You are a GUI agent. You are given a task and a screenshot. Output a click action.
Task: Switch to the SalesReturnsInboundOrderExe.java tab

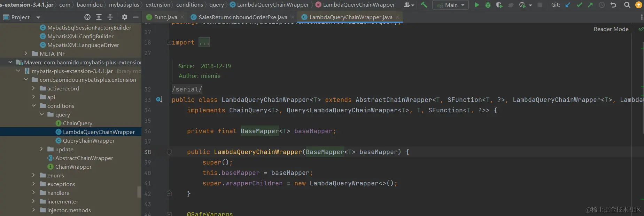click(243, 17)
